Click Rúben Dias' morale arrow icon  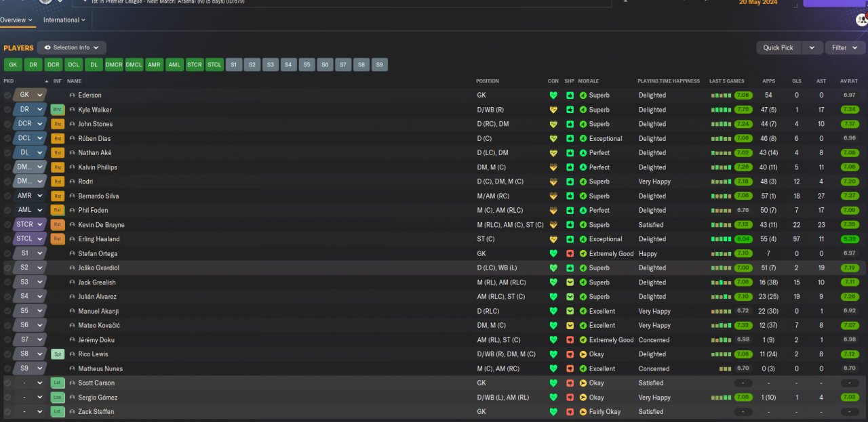(x=583, y=138)
